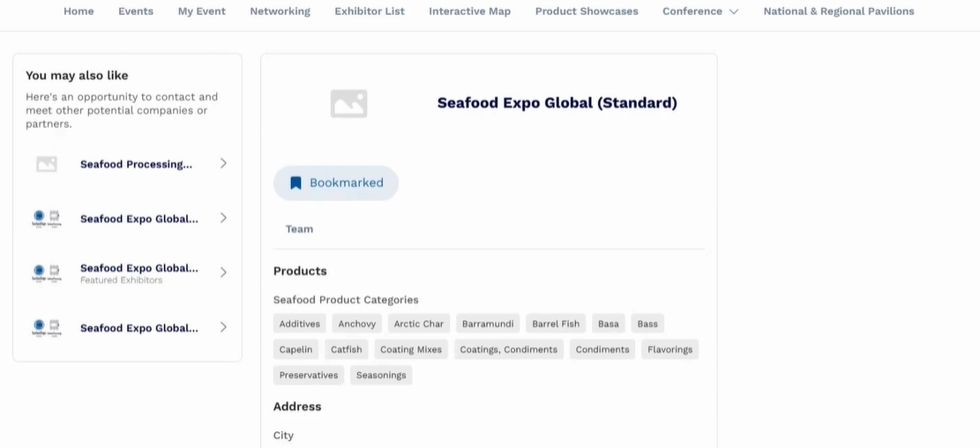
Task: Go to the Exhibitor List page
Action: (x=370, y=11)
